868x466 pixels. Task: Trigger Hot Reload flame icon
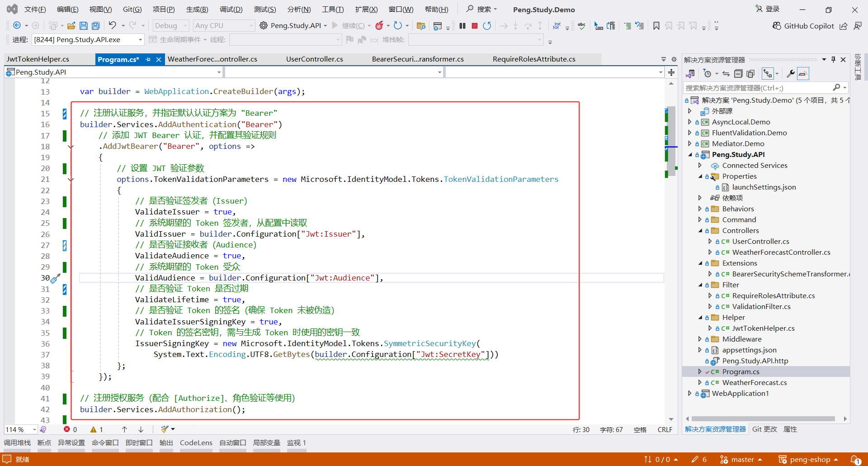coord(379,25)
